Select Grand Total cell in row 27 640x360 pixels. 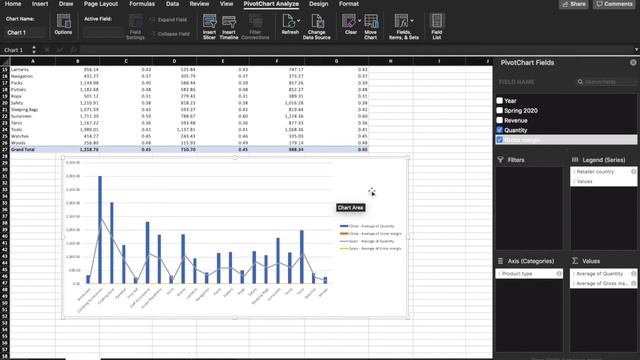33,149
